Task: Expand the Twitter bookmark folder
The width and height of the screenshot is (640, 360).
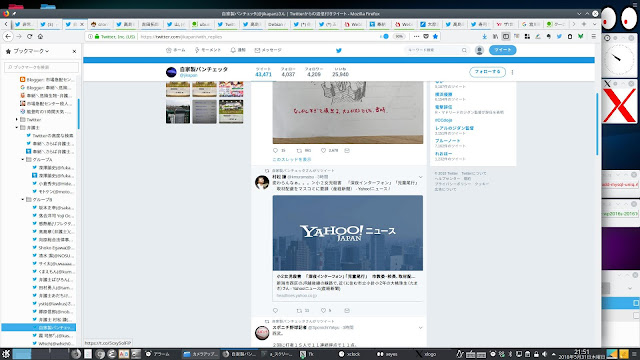Action: (x=17, y=120)
